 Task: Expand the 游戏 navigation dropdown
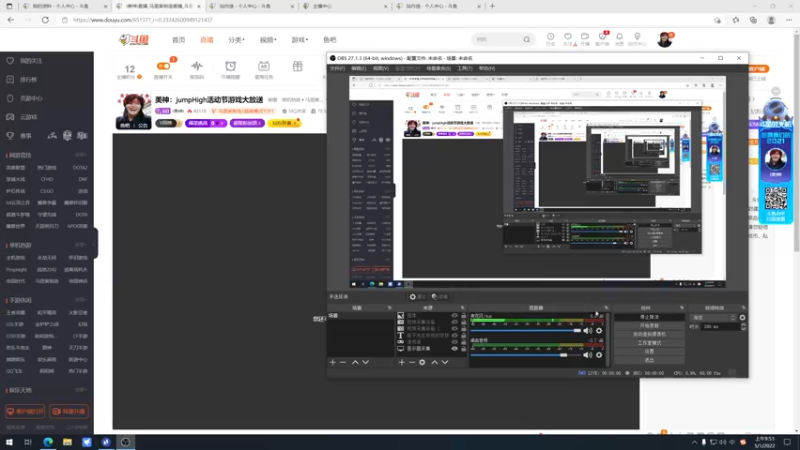[x=299, y=40]
